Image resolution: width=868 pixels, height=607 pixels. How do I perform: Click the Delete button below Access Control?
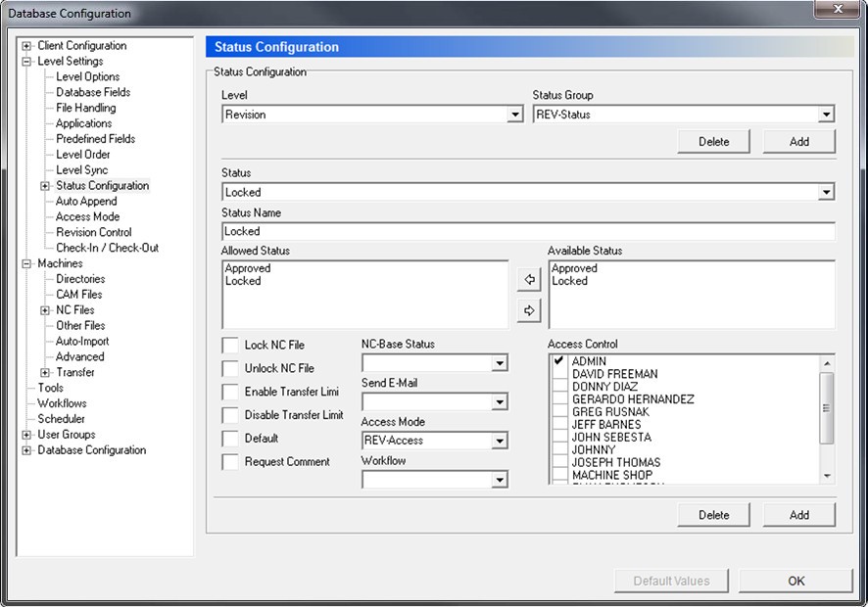point(713,515)
